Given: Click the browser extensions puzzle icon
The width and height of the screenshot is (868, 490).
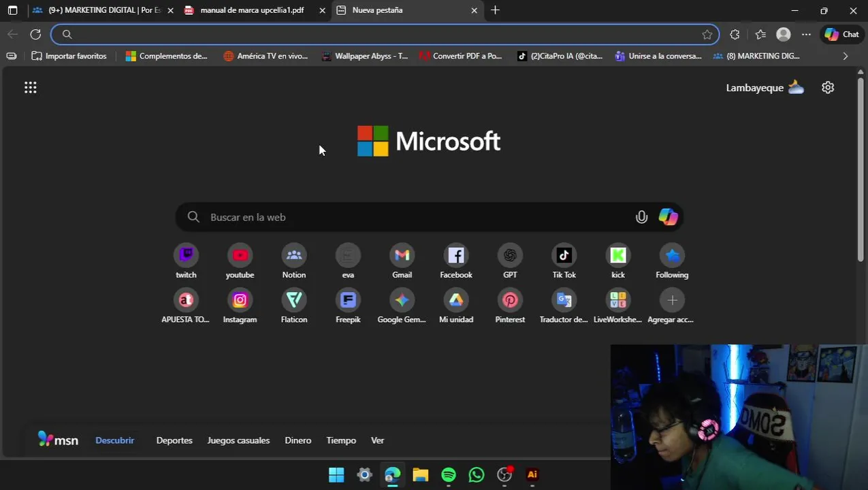Looking at the screenshot, I should coord(735,34).
